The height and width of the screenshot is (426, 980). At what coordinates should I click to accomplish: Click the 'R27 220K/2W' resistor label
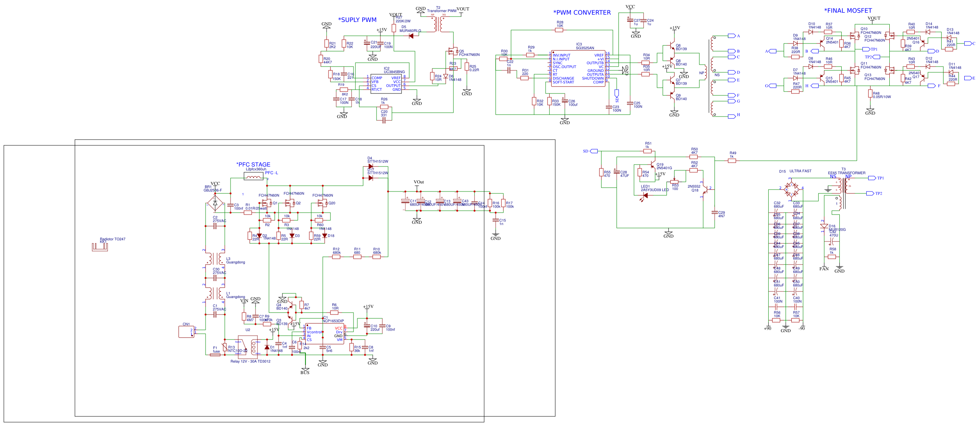403,19
